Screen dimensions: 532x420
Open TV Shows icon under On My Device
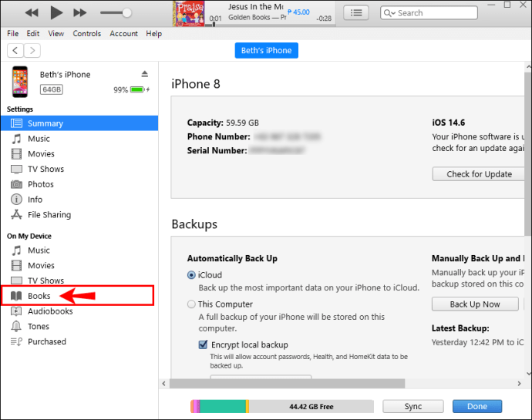coord(16,281)
